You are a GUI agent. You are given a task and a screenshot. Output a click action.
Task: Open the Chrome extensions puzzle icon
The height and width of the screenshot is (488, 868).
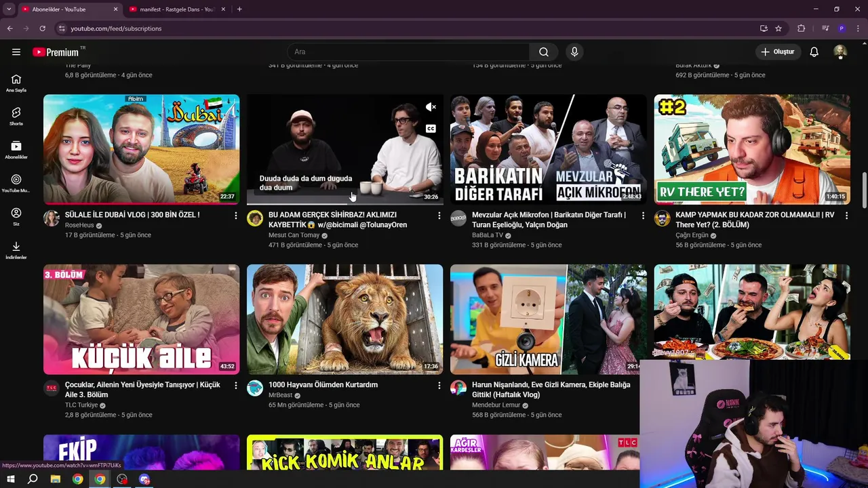pos(802,28)
